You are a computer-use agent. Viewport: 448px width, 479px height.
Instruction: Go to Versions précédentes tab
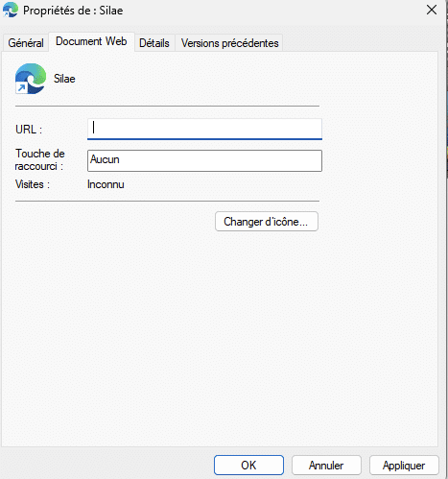tap(229, 43)
